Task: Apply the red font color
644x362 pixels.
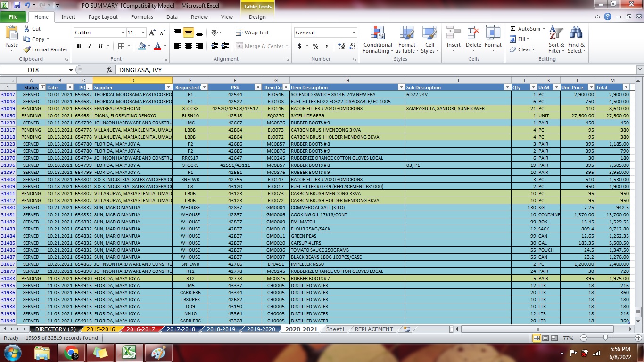Action: pyautogui.click(x=157, y=46)
